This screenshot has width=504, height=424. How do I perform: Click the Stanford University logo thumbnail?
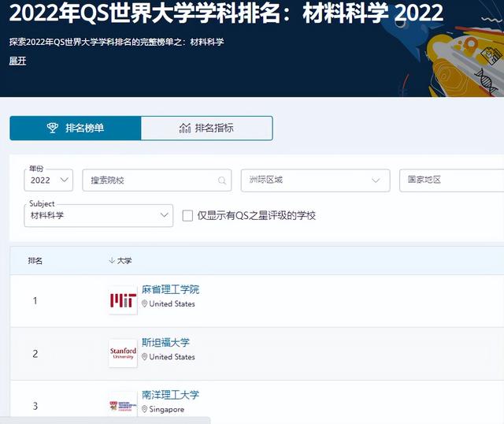[123, 353]
